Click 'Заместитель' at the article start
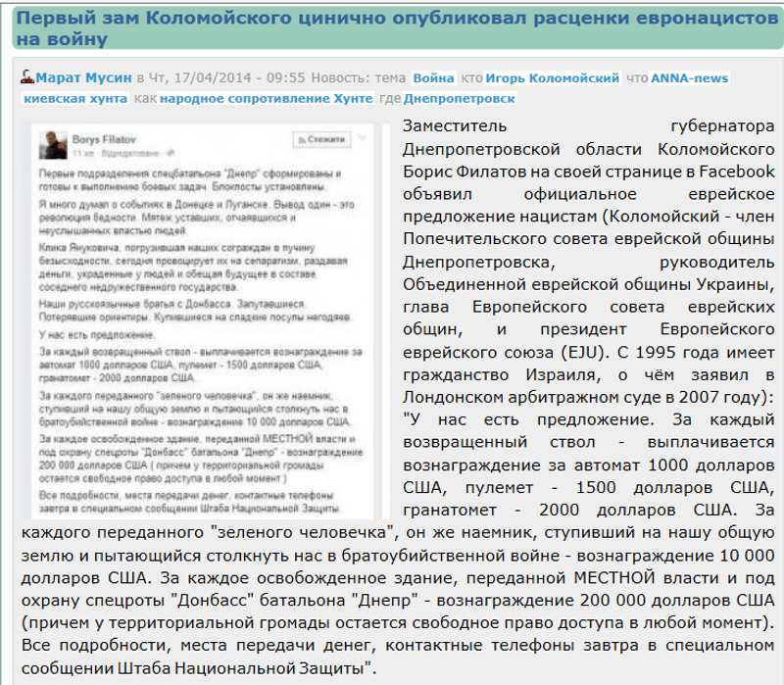Viewport: 784px width, 685px height. click(x=455, y=126)
